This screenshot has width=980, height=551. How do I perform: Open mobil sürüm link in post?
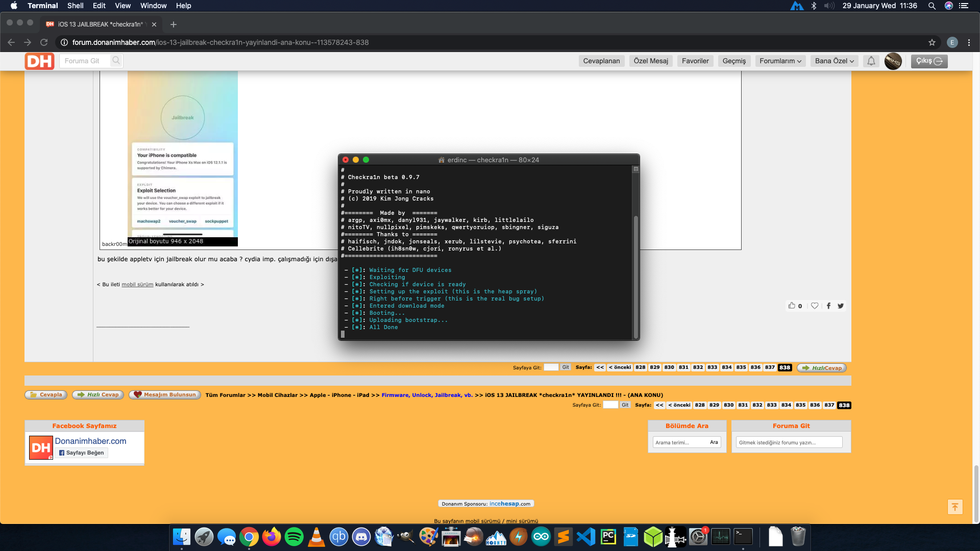[137, 285]
